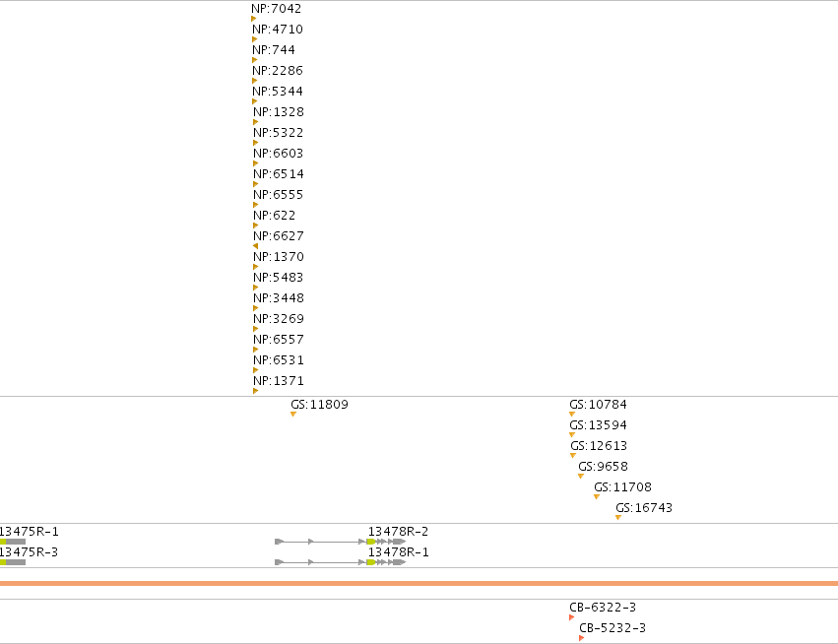838x644 pixels.
Task: Click the NP:744 label
Action: point(274,50)
